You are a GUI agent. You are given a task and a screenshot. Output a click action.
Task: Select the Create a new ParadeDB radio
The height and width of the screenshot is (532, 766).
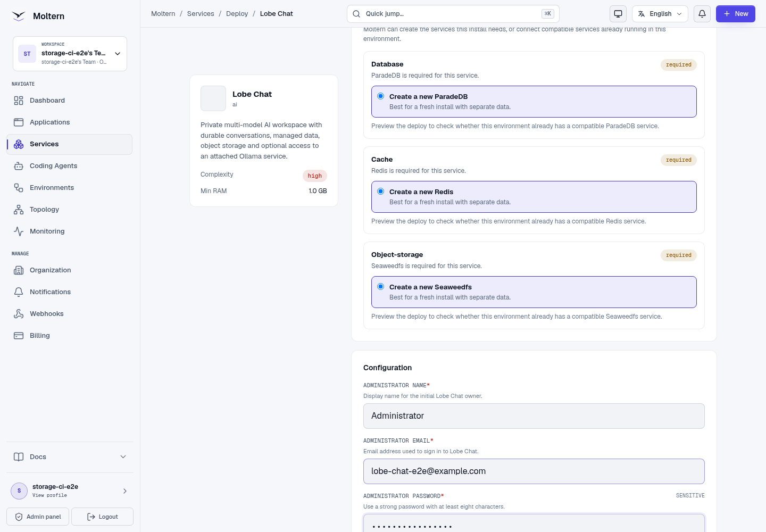(x=381, y=96)
